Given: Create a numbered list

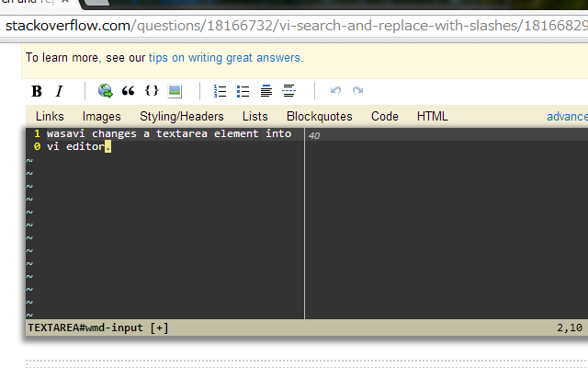Looking at the screenshot, I should pyautogui.click(x=220, y=91).
